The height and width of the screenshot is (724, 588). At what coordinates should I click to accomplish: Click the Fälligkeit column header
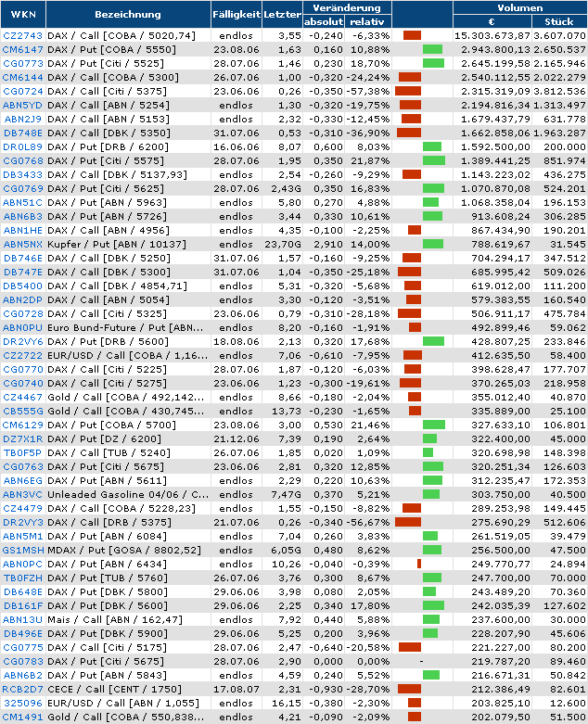click(x=236, y=14)
